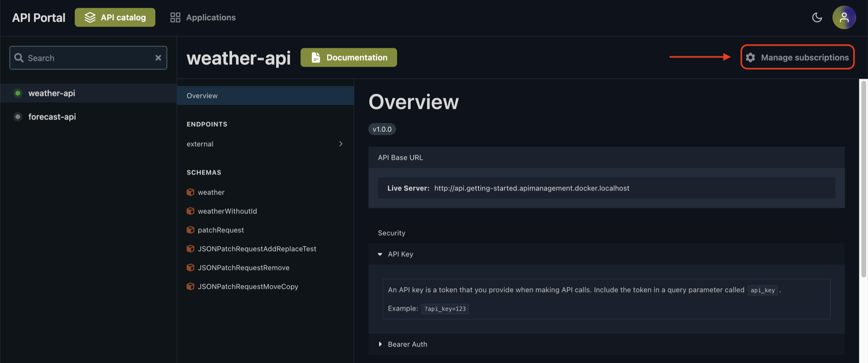This screenshot has width=868, height=363.
Task: Clear the search field with the X
Action: tap(158, 58)
